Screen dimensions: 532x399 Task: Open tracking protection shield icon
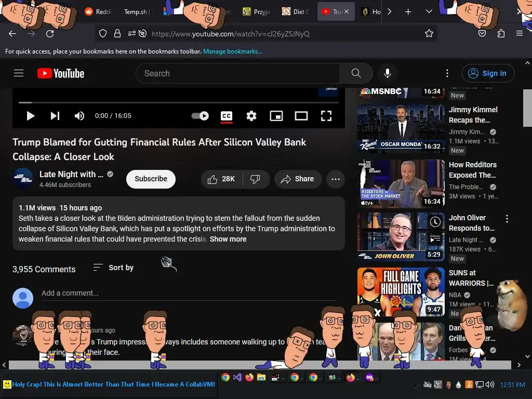pyautogui.click(x=103, y=34)
